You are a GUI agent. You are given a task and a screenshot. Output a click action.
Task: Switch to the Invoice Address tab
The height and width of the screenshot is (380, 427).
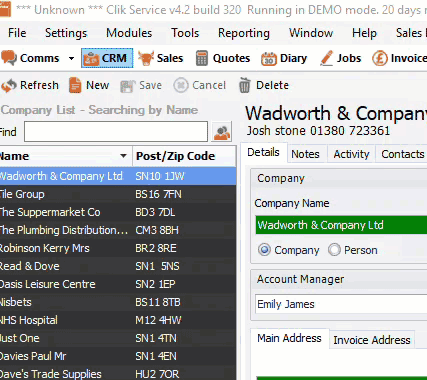click(x=372, y=340)
